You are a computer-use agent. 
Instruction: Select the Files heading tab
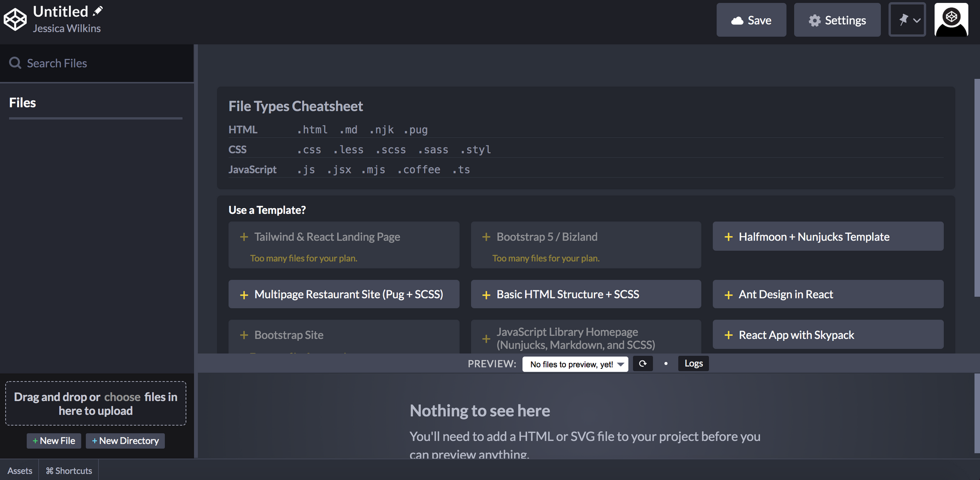[x=23, y=103]
